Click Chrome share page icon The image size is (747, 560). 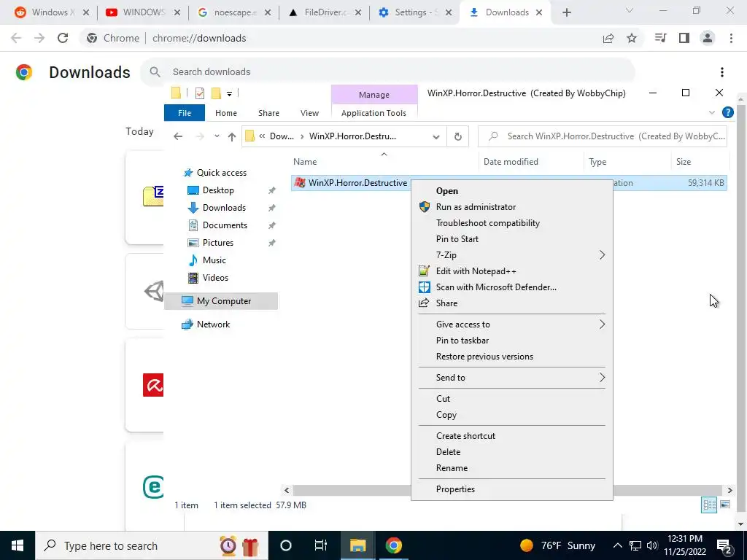(608, 38)
